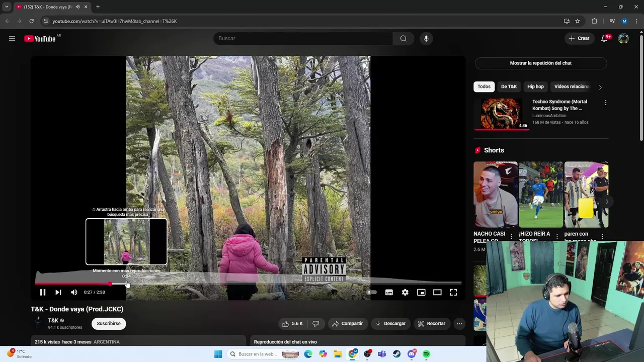644x362 pixels.
Task: Open tab search dropdown arrow
Action: point(7,7)
